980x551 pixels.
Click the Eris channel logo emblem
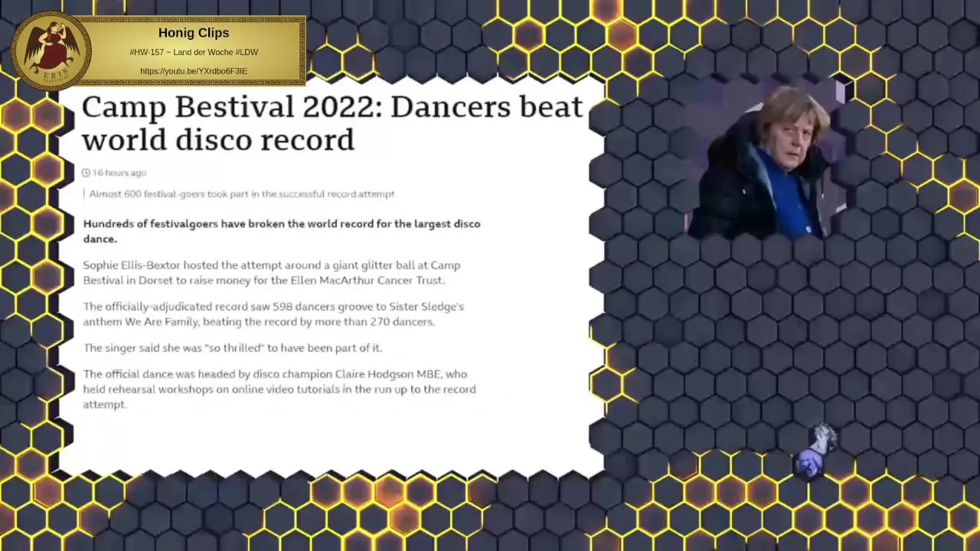click(x=51, y=51)
